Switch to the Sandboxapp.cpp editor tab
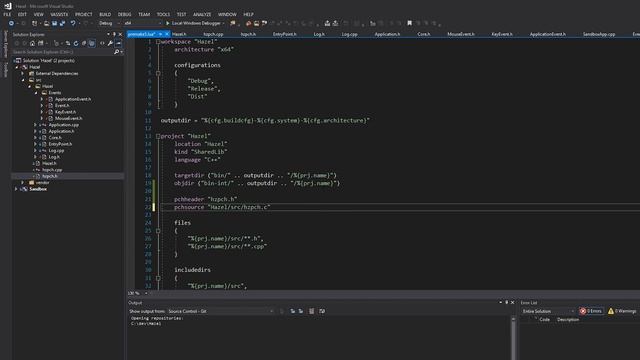This screenshot has width=640, height=360. [x=599, y=34]
